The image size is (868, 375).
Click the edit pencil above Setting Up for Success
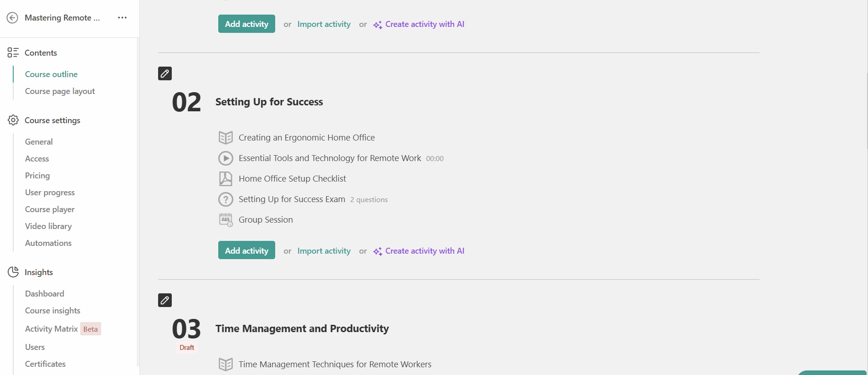tap(164, 73)
